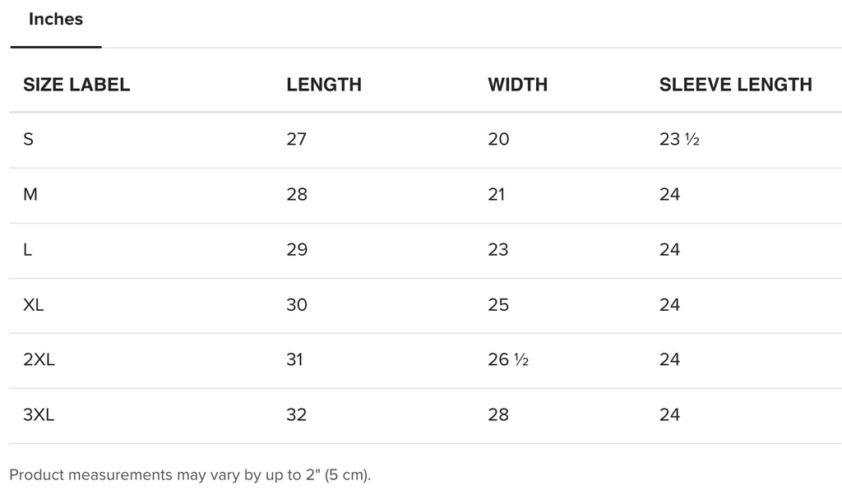Click length value 29 for size L
The image size is (842, 504).
coord(297,250)
